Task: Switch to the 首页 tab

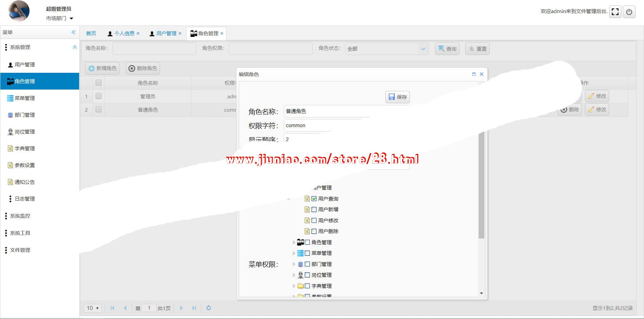Action: click(91, 34)
